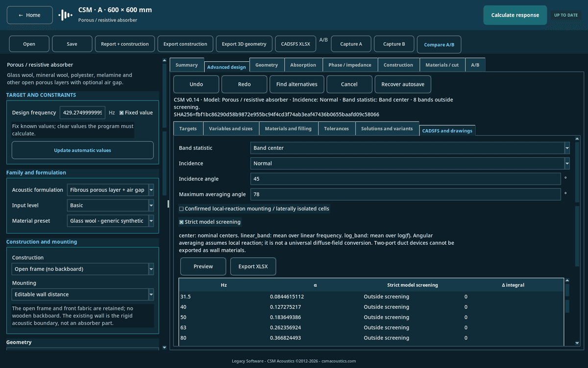Click Update automatic values
588x368 pixels.
[82, 150]
